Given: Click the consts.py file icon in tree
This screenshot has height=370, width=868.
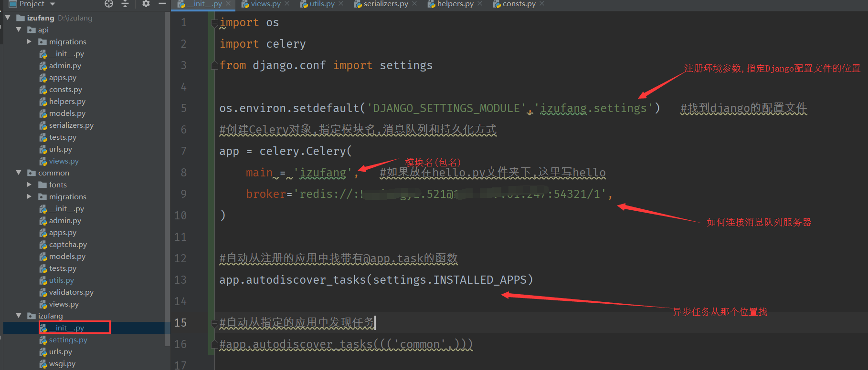Looking at the screenshot, I should pos(43,90).
